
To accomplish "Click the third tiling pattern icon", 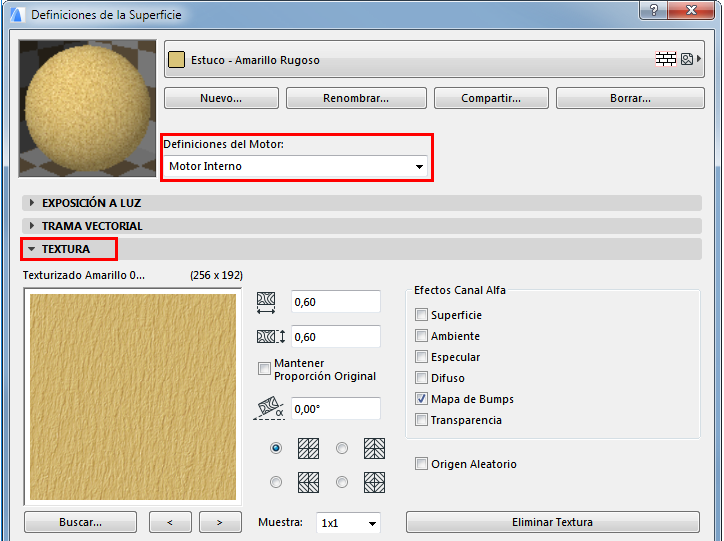I will point(308,482).
